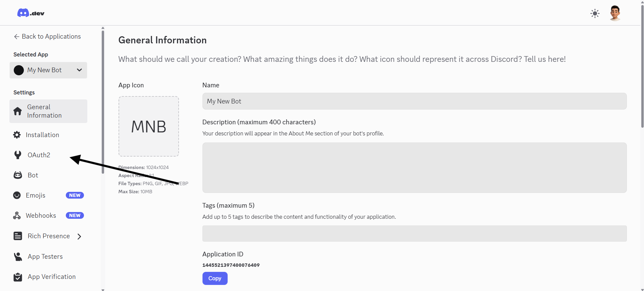
Task: Open the OAuth2 wrench icon
Action: pyautogui.click(x=18, y=155)
